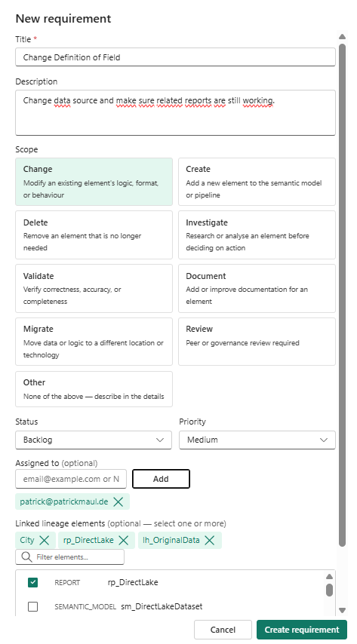This screenshot has width=357, height=644.
Task: Choose the Investigate scope card
Action: [x=257, y=235]
